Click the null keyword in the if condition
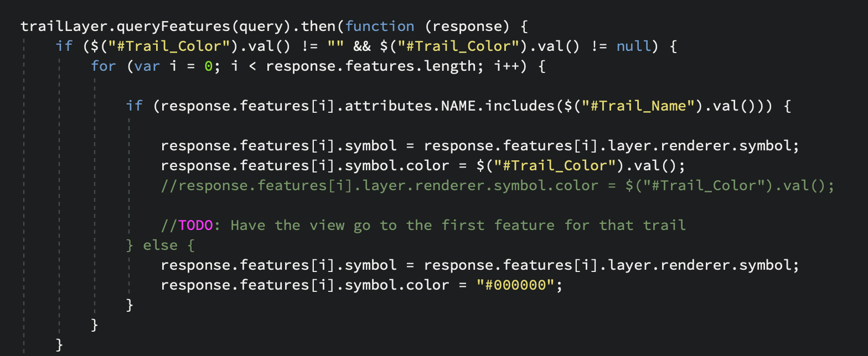 [634, 46]
